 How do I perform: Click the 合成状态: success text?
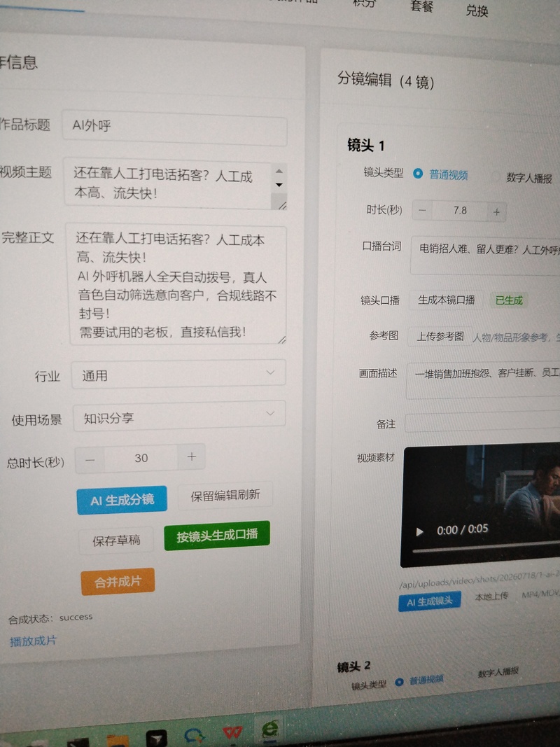[50, 618]
